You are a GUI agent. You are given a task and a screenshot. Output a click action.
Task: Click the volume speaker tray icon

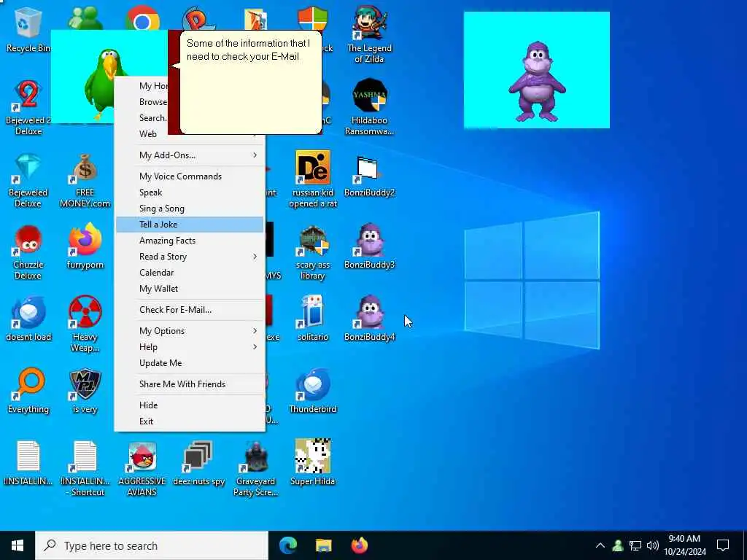click(653, 545)
